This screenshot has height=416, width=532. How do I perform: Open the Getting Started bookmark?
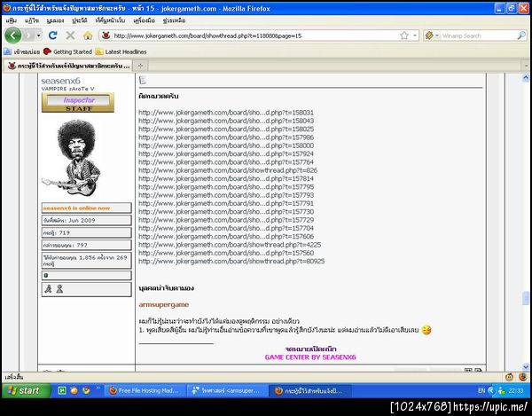pyautogui.click(x=68, y=52)
